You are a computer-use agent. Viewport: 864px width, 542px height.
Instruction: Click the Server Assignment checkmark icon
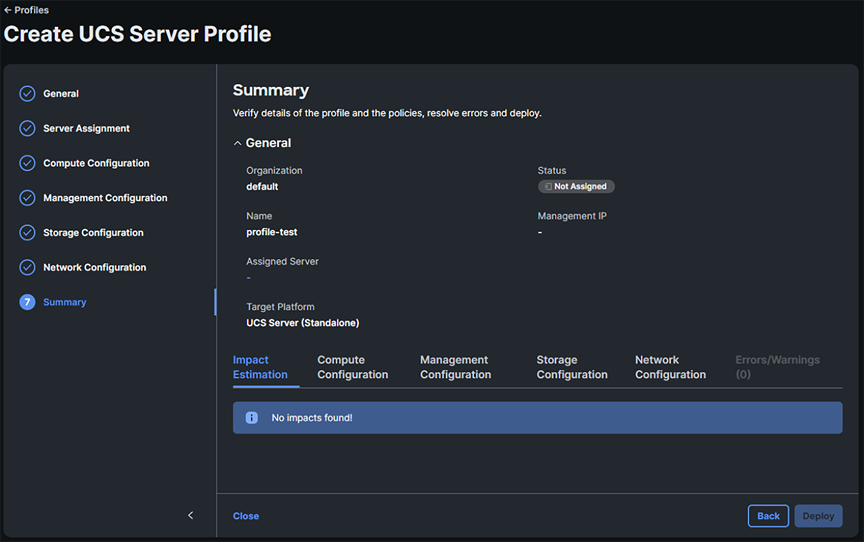click(x=27, y=128)
